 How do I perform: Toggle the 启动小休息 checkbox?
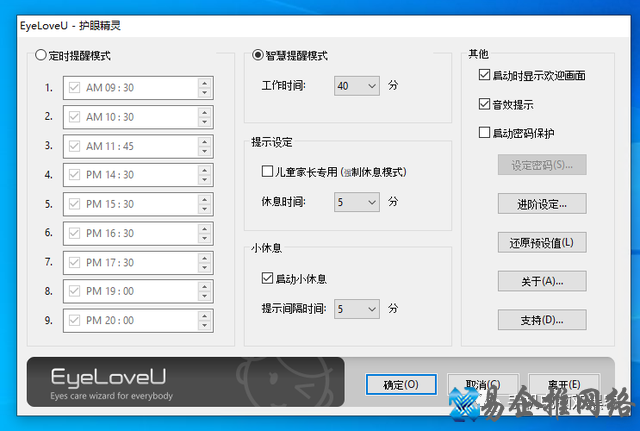tap(267, 278)
